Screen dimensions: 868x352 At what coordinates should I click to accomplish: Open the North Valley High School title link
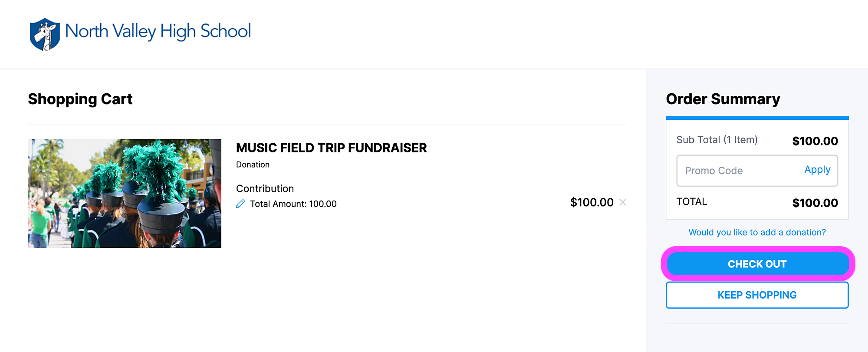[x=158, y=31]
